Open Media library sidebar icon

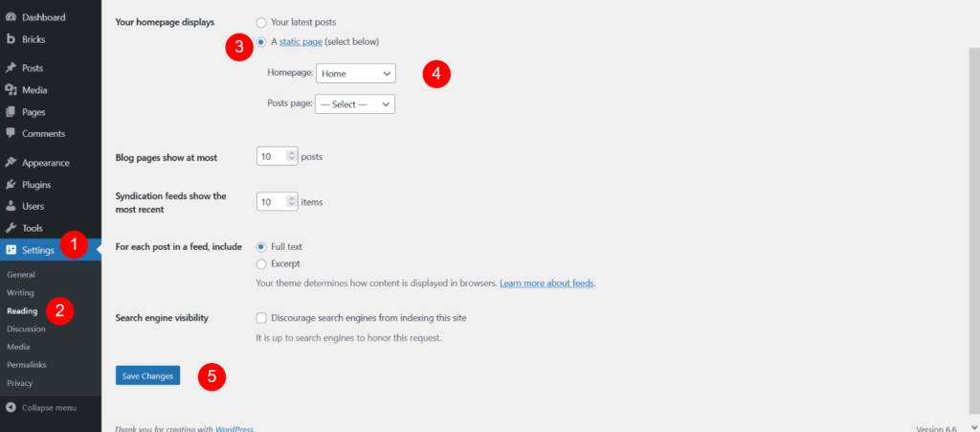(x=11, y=90)
